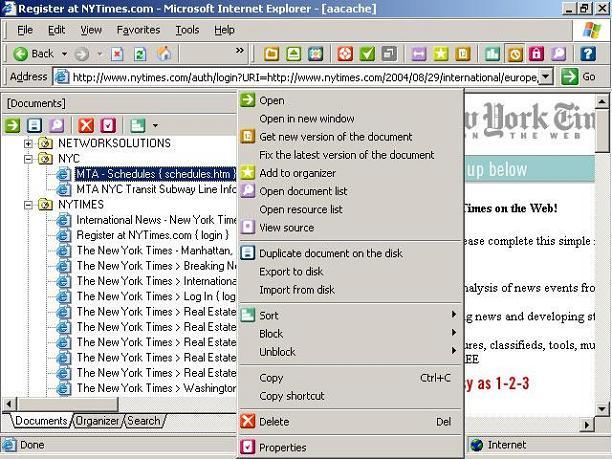
Task: Open sort dropdown arrow in Documents panel
Action: (x=155, y=125)
